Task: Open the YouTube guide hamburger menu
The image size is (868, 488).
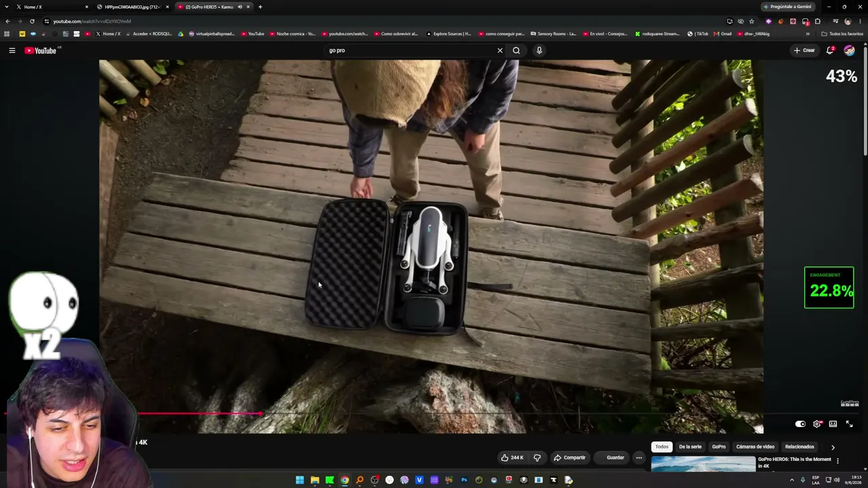Action: [x=12, y=50]
